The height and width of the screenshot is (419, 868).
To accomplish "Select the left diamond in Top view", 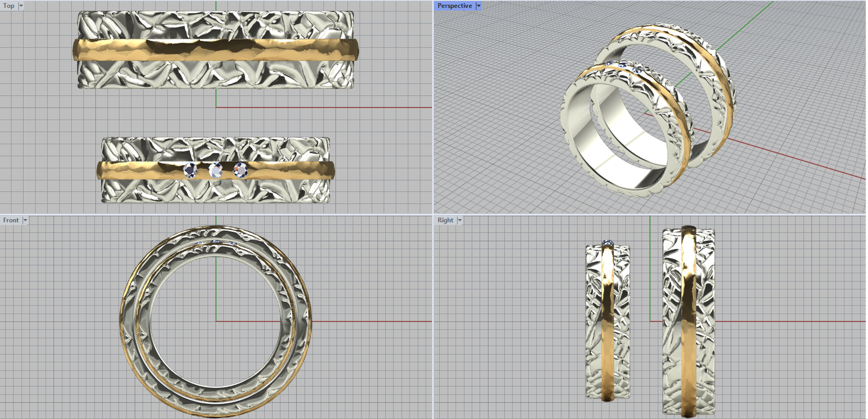I will [x=190, y=170].
